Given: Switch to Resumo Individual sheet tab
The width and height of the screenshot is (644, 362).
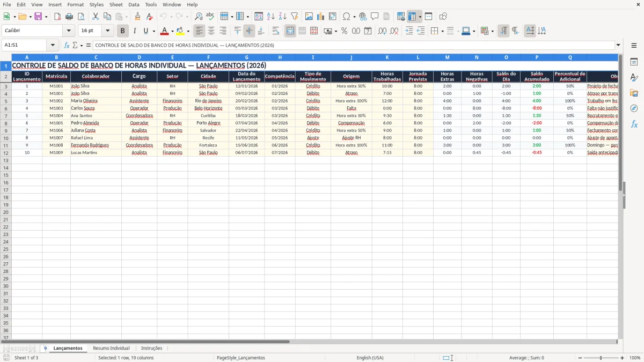Looking at the screenshot, I should pyautogui.click(x=111, y=348).
